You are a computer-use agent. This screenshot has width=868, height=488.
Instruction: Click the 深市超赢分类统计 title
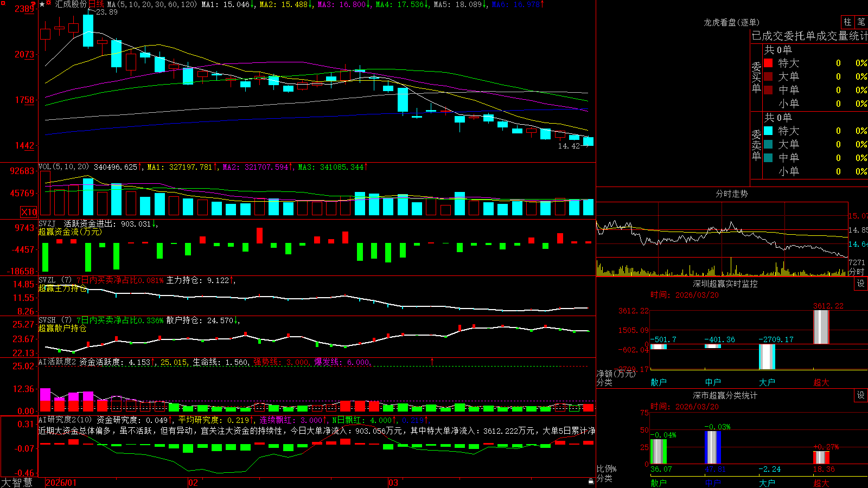tap(725, 395)
